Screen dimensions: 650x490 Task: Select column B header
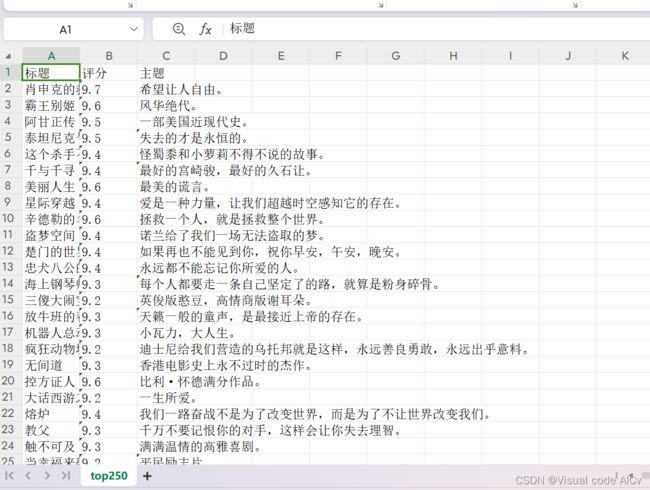pos(109,56)
